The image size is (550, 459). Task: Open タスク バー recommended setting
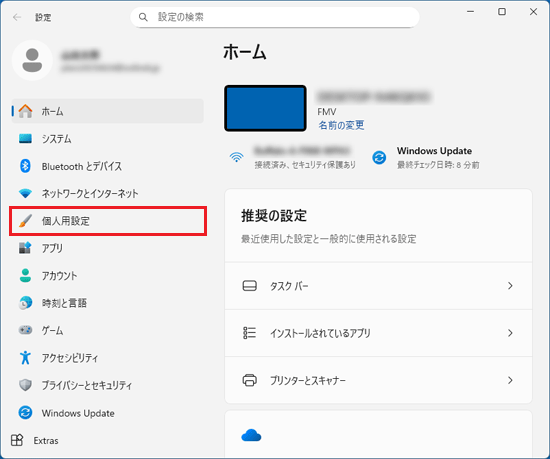[x=378, y=286]
